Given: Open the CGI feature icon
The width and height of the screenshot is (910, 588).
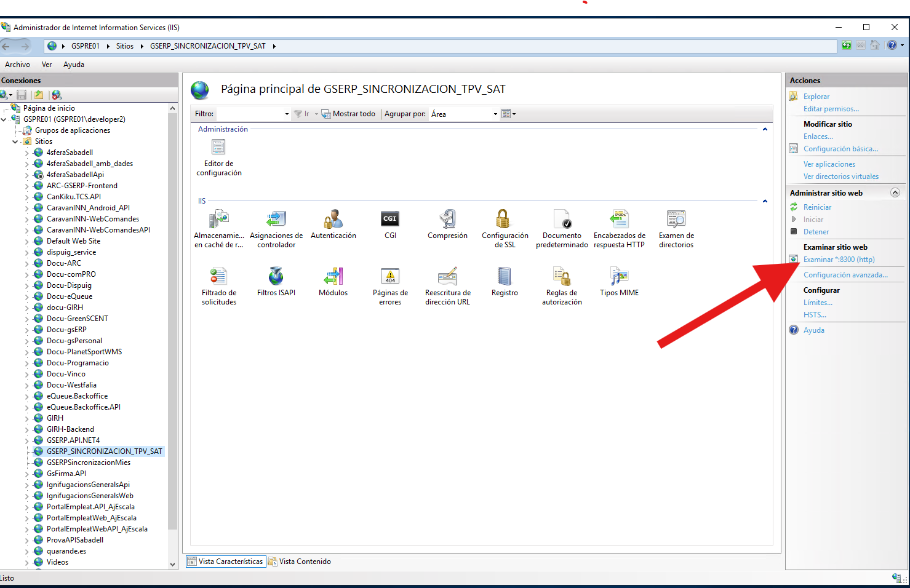Looking at the screenshot, I should pos(390,220).
